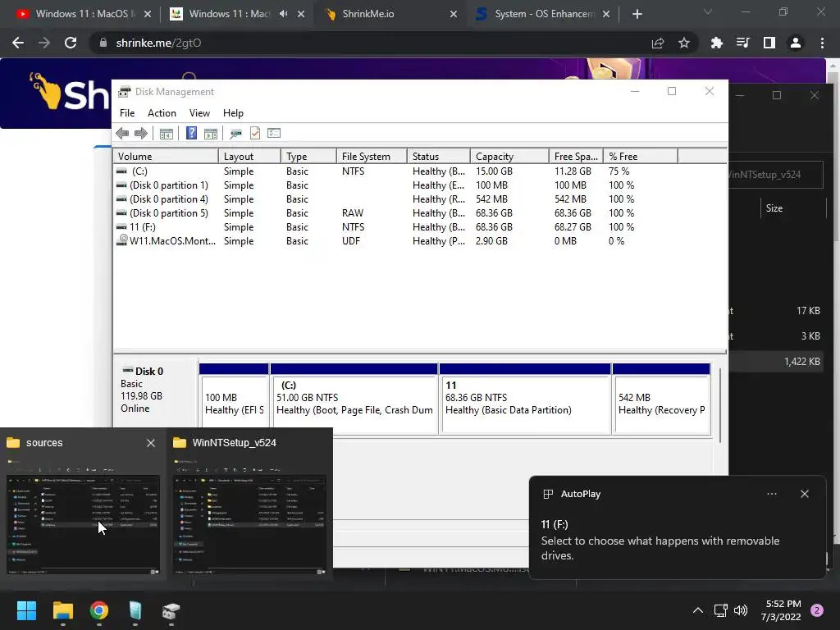Viewport: 840px width, 630px height.
Task: Click the address bar showing shrinke.me/2gtO
Action: pyautogui.click(x=370, y=43)
